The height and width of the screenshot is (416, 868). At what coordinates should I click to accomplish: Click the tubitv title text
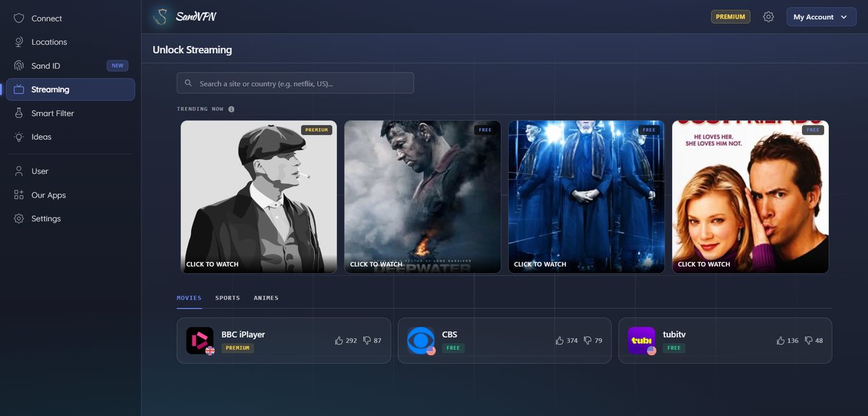[675, 335]
